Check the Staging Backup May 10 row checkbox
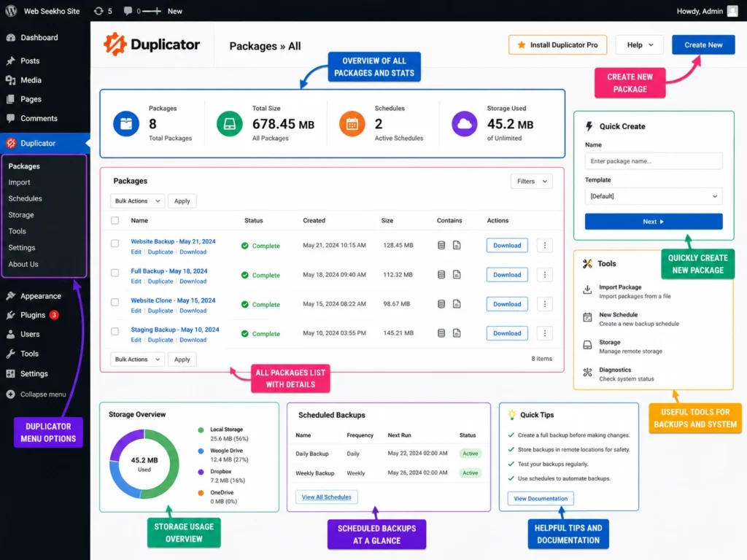The image size is (747, 560). tap(115, 332)
